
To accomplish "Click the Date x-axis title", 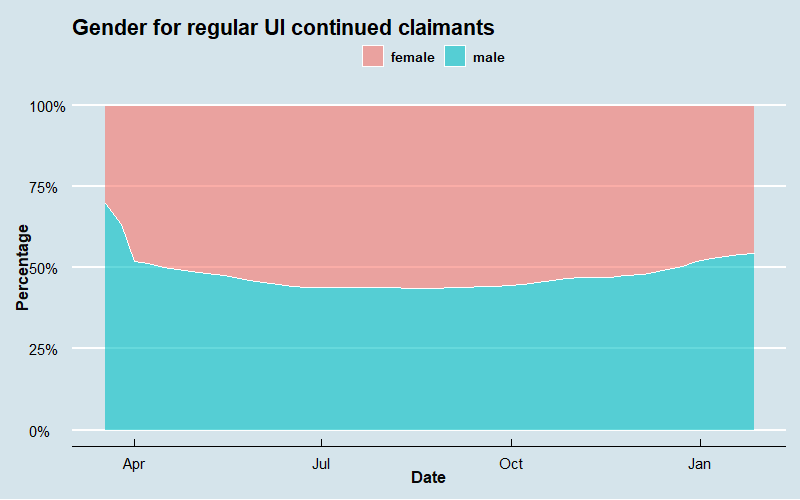I will [428, 478].
